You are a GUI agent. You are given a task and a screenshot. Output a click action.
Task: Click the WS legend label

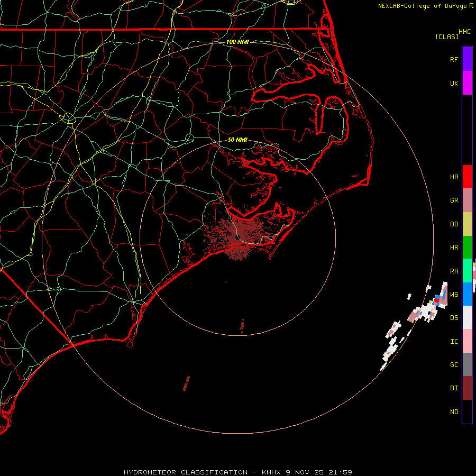[x=454, y=295]
